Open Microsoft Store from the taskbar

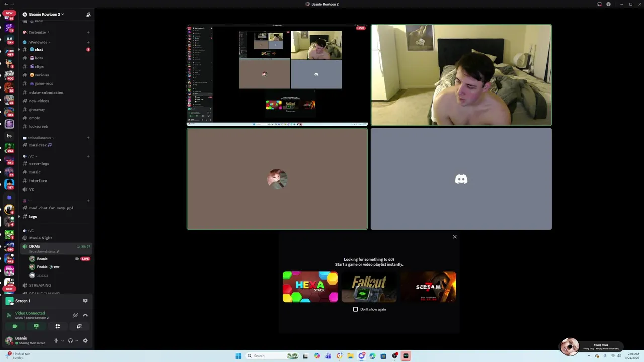pos(383,356)
